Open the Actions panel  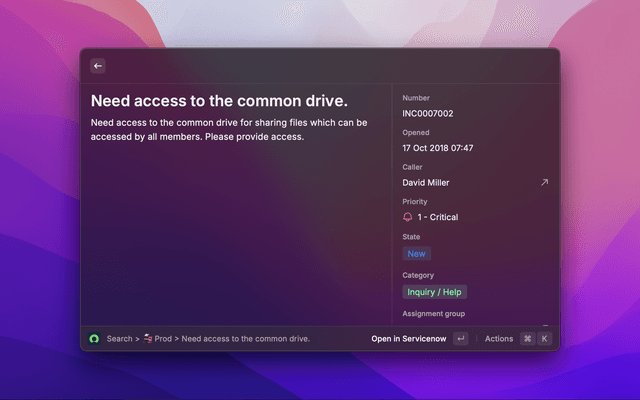coord(499,339)
